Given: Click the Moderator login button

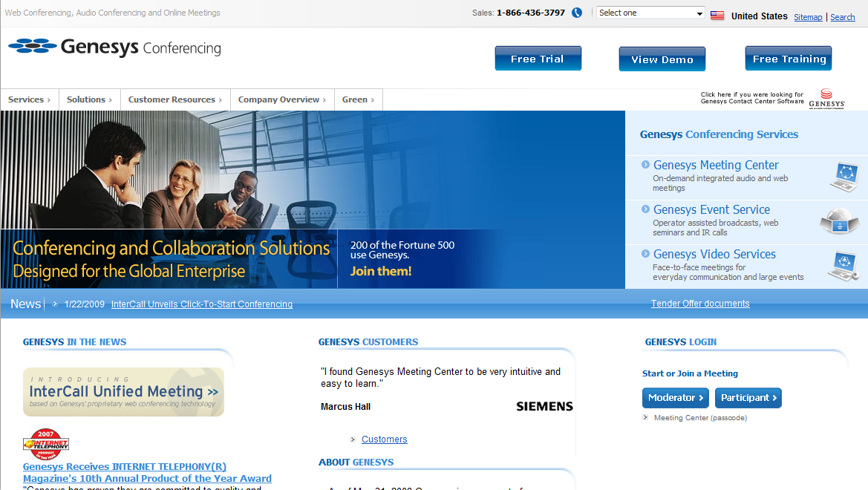Looking at the screenshot, I should 676,397.
